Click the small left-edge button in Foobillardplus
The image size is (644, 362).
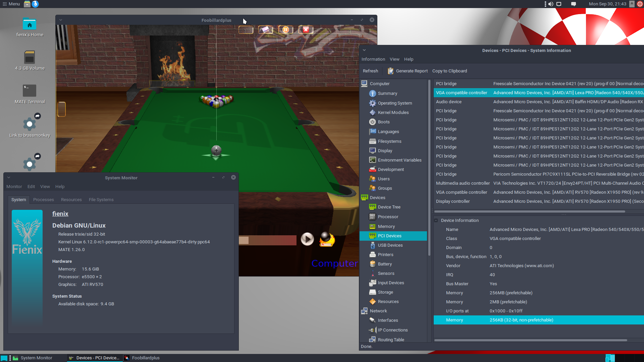coord(61,109)
